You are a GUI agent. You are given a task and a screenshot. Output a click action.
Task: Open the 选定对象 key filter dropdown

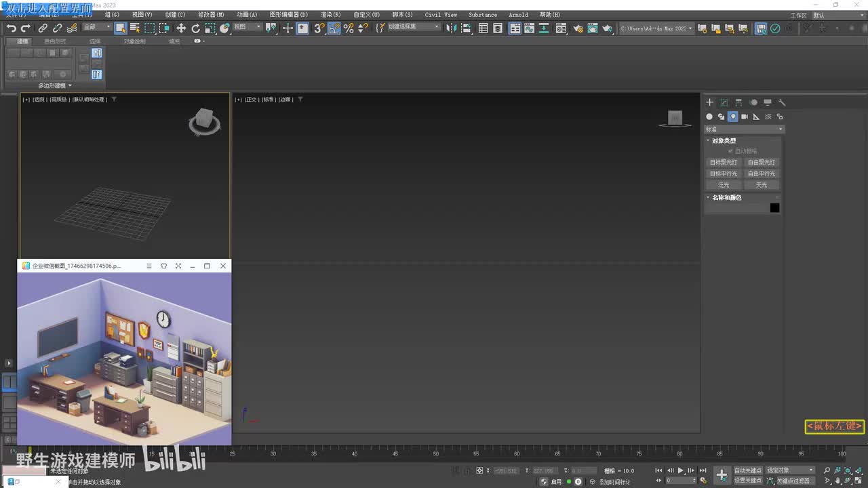pyautogui.click(x=790, y=470)
